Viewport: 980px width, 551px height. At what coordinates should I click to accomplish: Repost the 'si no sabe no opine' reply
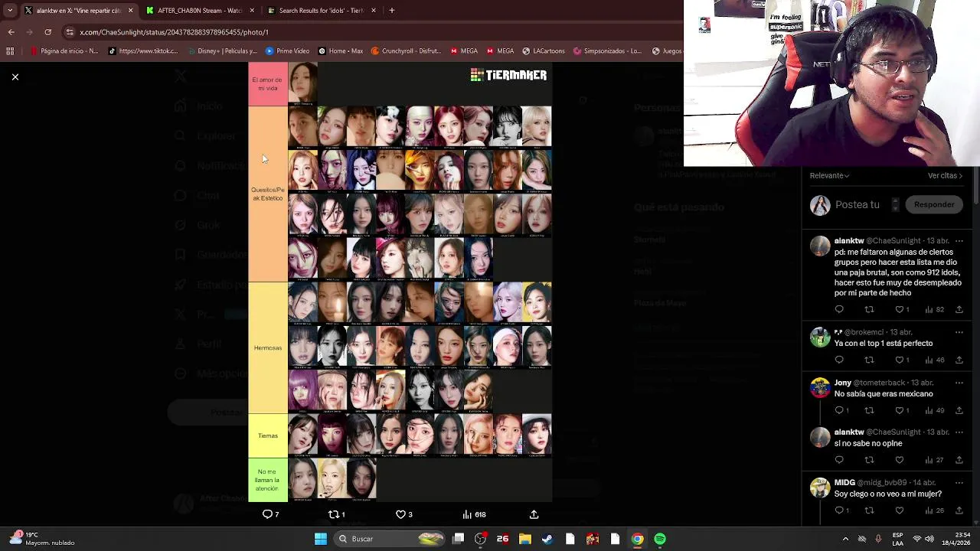[869, 460]
